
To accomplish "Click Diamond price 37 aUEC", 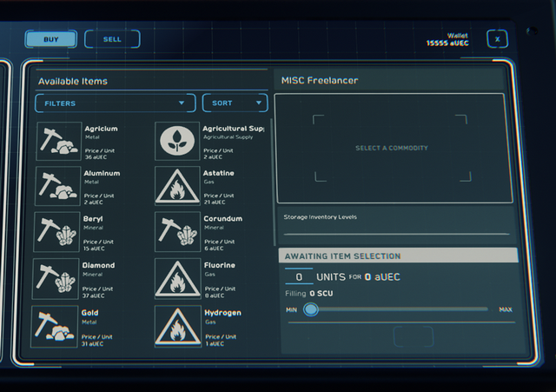I will (x=93, y=296).
